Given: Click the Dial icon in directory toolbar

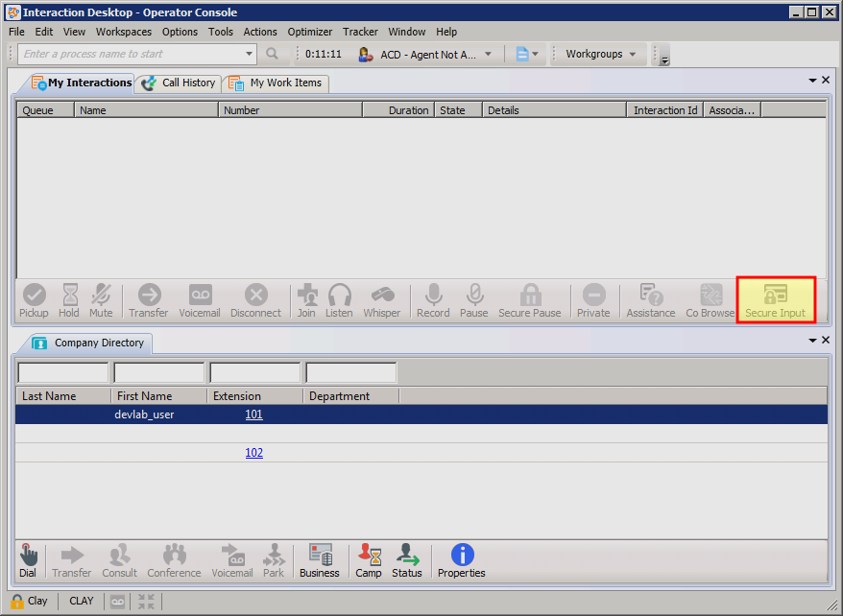Looking at the screenshot, I should tap(28, 560).
